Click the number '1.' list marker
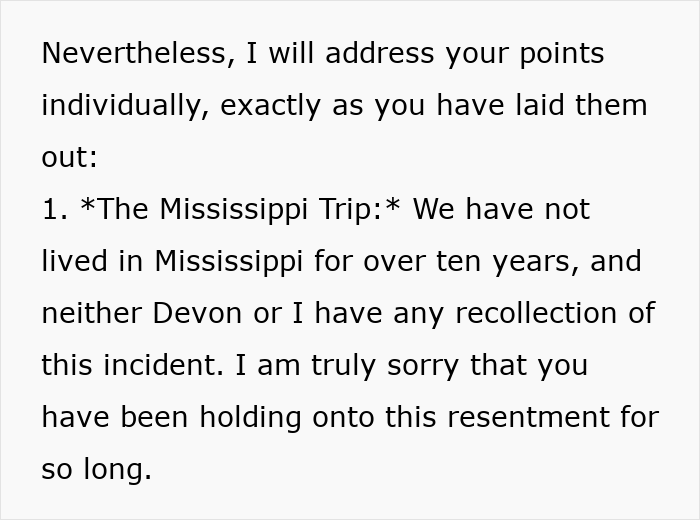 pos(55,209)
